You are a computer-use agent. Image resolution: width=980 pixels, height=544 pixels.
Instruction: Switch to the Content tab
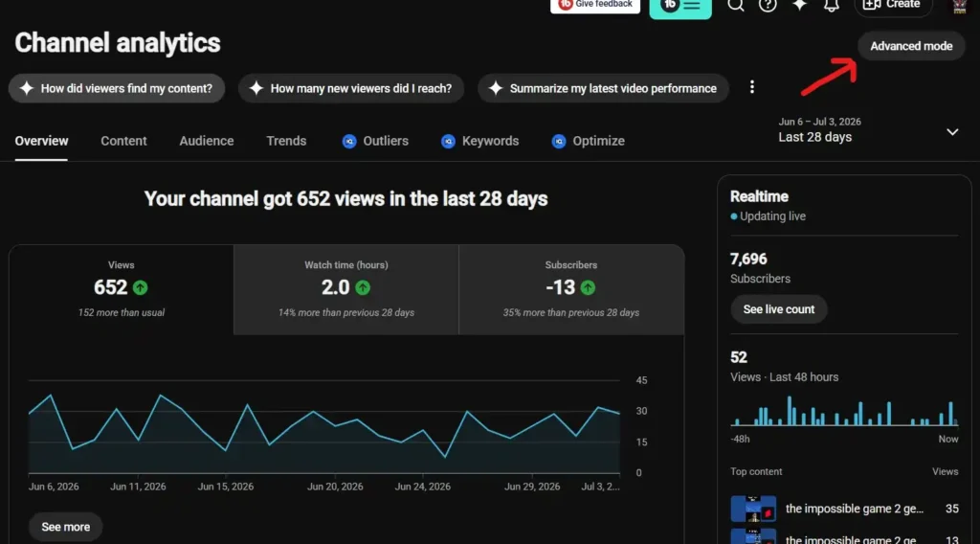[123, 142]
